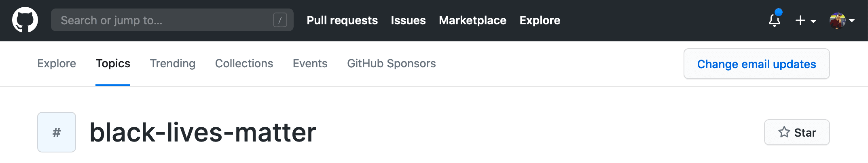Screen dimensions: 868x163
Task: Click the star icon on Star button
Action: tap(784, 132)
